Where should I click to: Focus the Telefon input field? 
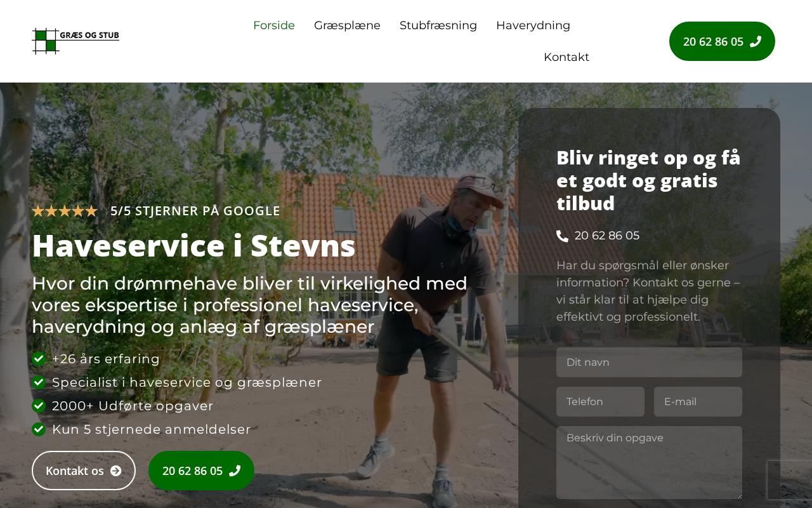[x=600, y=402]
